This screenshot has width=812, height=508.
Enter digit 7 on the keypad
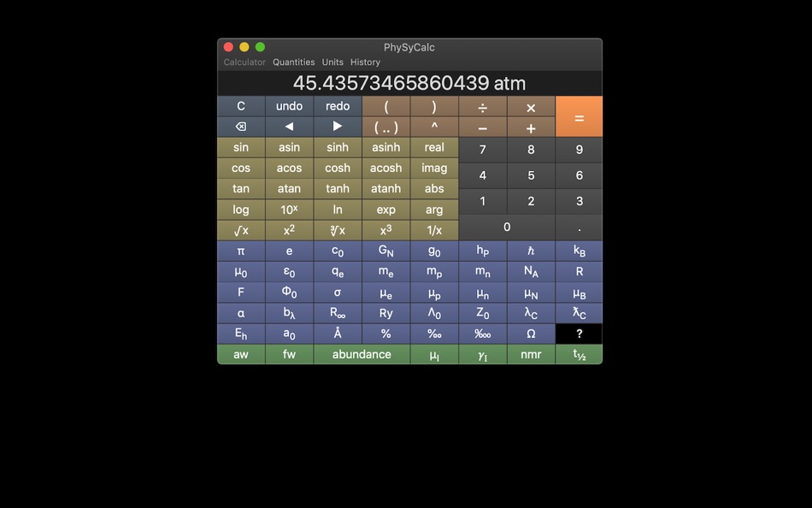tap(483, 150)
